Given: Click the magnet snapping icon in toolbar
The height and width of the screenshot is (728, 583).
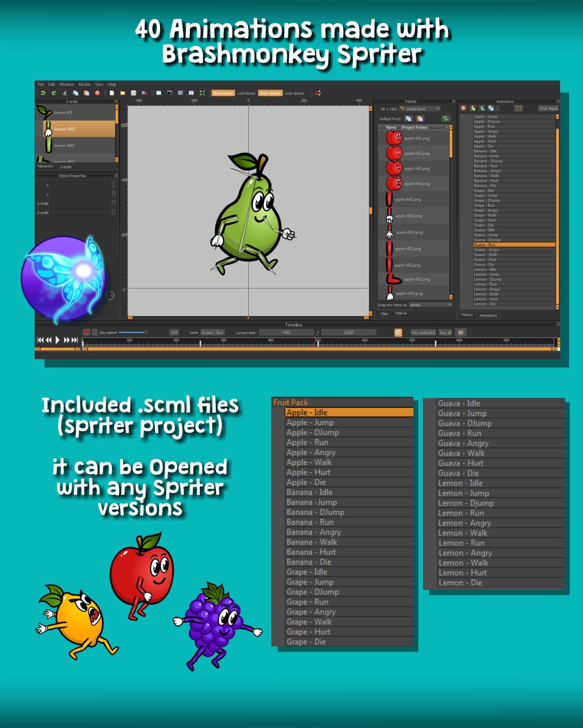Looking at the screenshot, I should coord(318,93).
